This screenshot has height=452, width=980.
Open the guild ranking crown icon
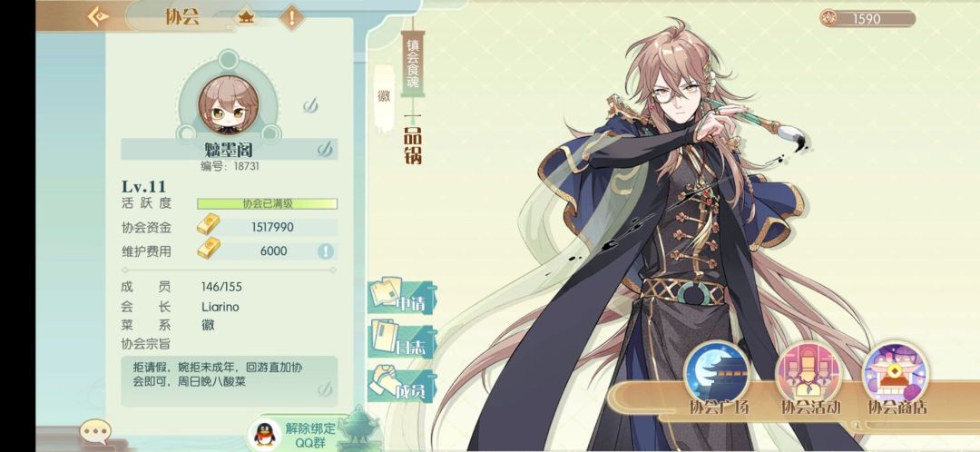click(246, 17)
